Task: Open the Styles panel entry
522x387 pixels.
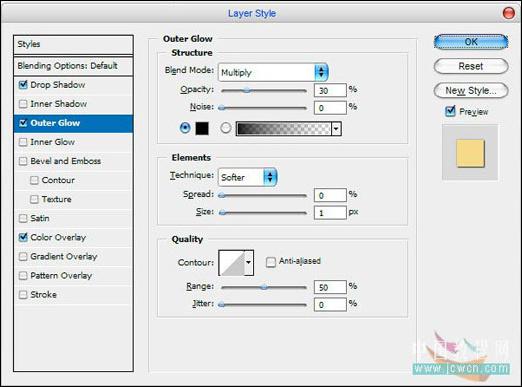Action: point(73,44)
